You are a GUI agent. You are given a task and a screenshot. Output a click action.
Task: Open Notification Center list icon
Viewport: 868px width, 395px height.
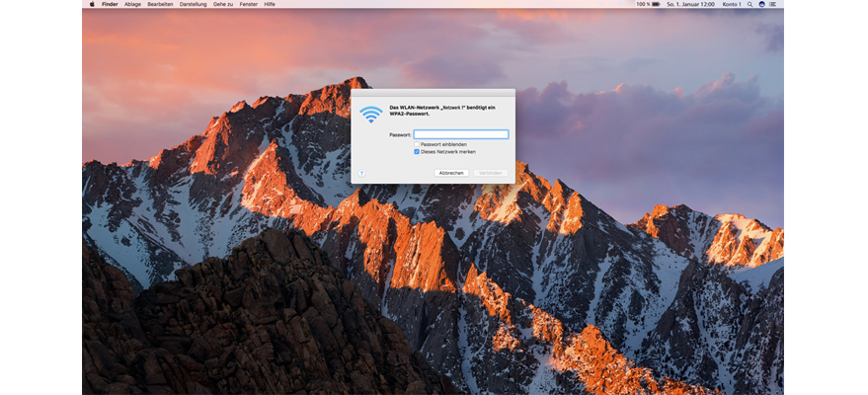(x=774, y=4)
